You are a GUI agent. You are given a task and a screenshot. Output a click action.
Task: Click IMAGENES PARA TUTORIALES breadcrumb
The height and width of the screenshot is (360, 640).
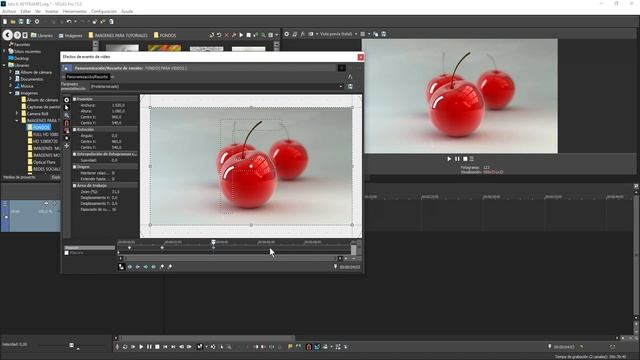point(118,36)
